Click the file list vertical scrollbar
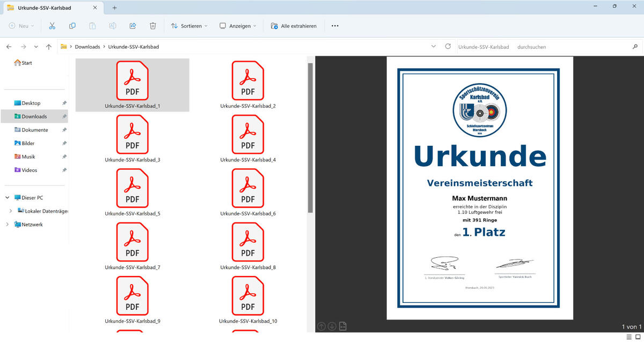Screen dimensions: 644x342 (310, 138)
